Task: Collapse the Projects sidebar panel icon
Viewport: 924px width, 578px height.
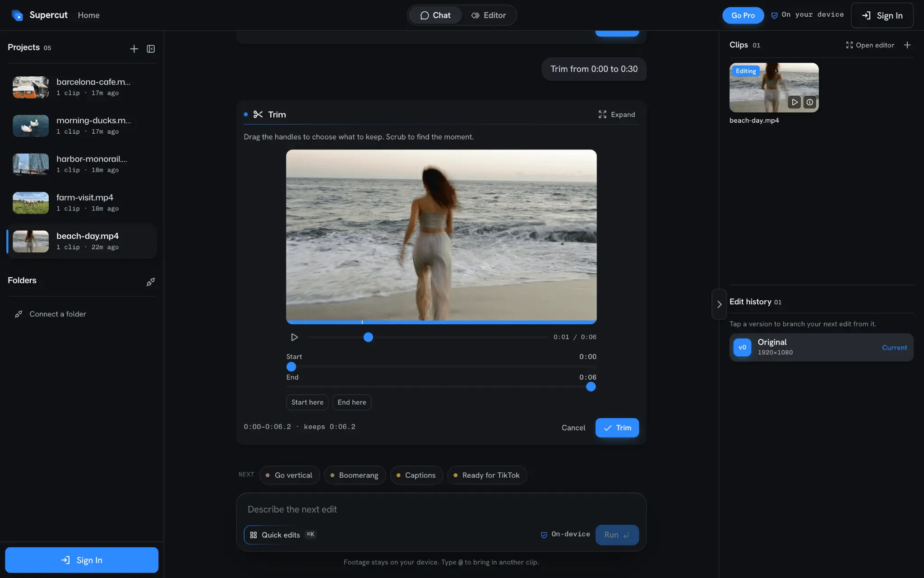Action: [151, 49]
